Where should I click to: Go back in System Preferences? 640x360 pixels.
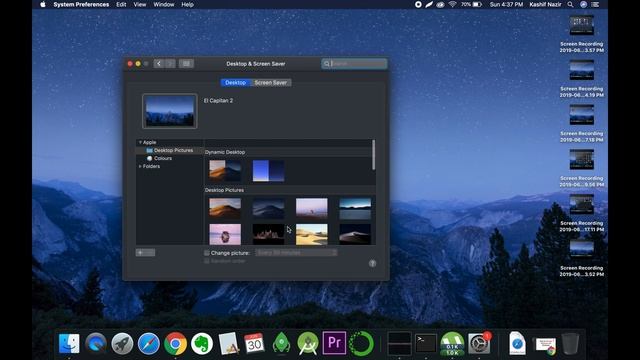click(159, 63)
